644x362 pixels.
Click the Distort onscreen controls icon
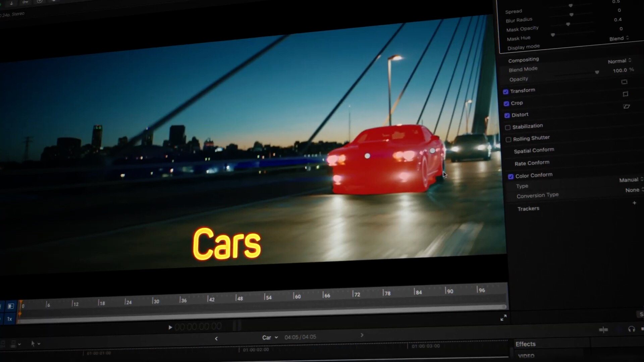point(626,107)
